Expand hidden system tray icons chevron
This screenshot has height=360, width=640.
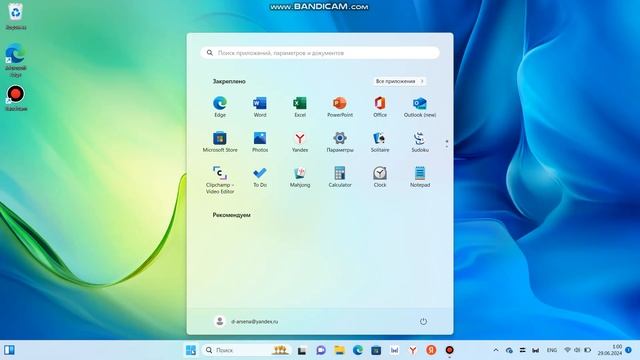496,350
